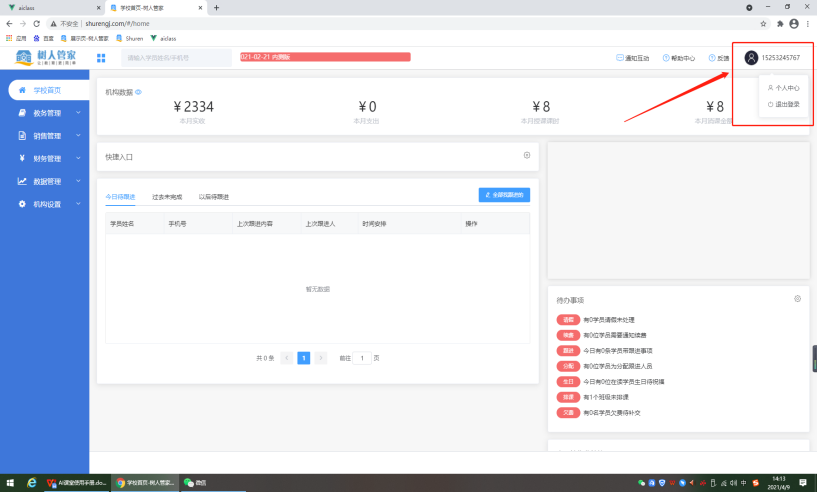This screenshot has height=492, width=817.
Task: Click the blue 全部我跟进的 button
Action: [504, 195]
